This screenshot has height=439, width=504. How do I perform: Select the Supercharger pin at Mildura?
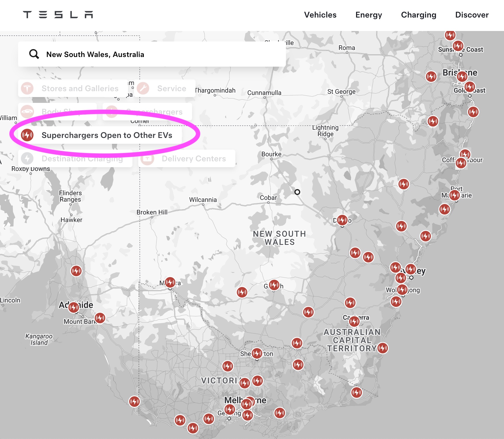coord(170,282)
